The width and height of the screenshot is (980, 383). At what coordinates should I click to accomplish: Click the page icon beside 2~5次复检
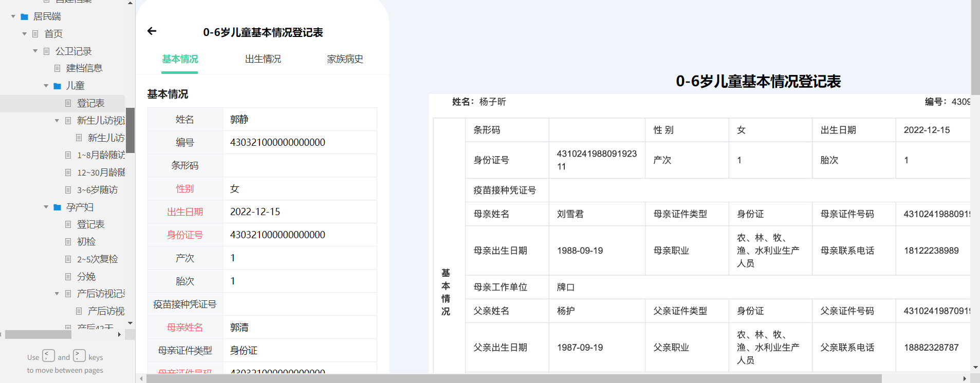coord(68,259)
